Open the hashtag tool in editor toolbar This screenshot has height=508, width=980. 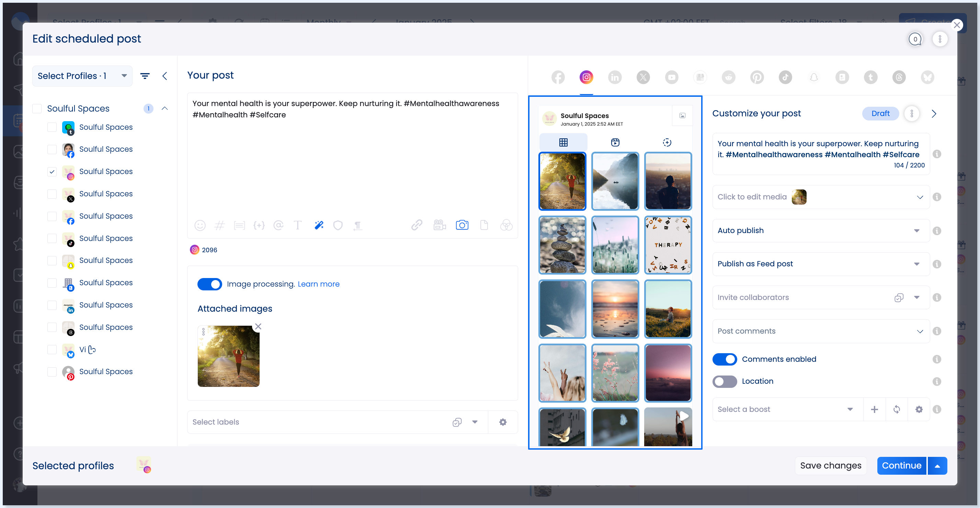pyautogui.click(x=219, y=226)
